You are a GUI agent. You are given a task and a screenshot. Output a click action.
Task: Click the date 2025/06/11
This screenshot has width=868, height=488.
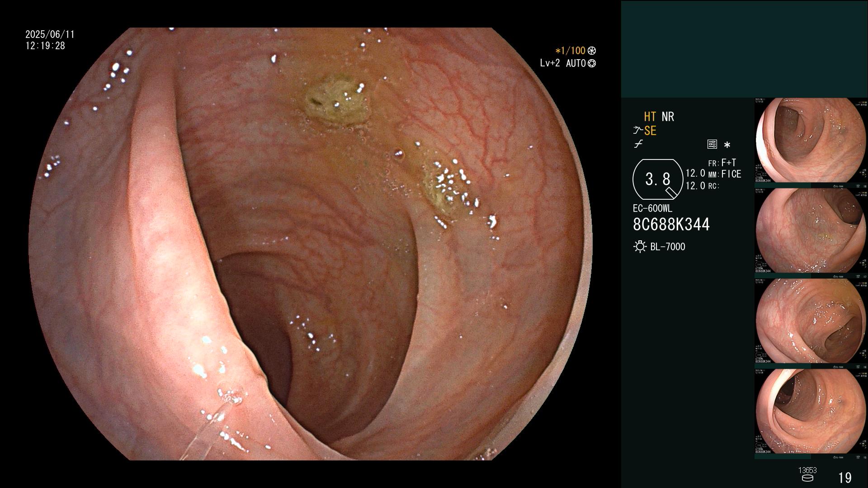50,34
